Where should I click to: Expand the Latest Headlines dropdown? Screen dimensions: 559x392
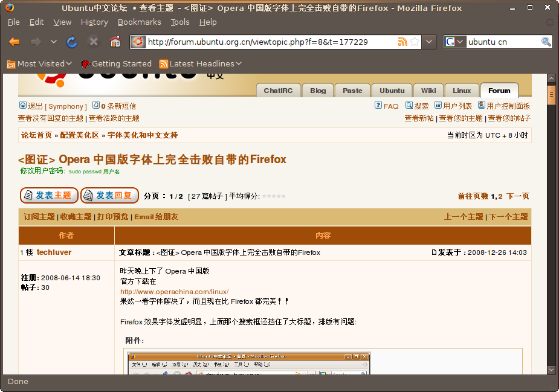click(x=239, y=63)
